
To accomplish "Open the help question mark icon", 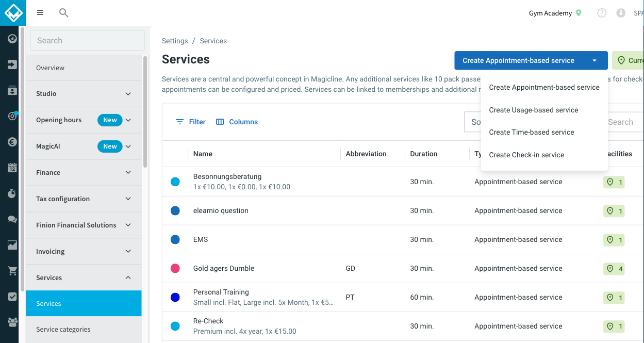I will pyautogui.click(x=602, y=13).
